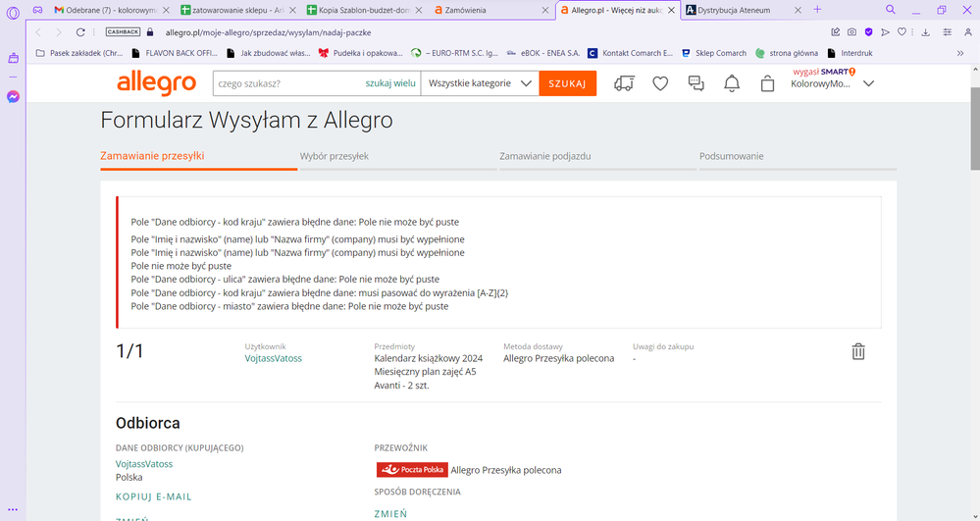Open workspaces icon in Opera sidebar

coord(13,58)
